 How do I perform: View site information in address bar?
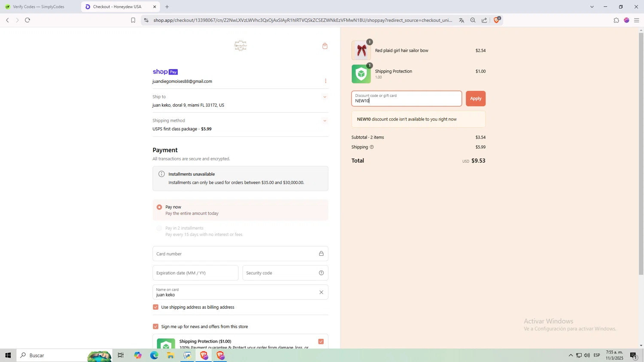[x=146, y=20]
